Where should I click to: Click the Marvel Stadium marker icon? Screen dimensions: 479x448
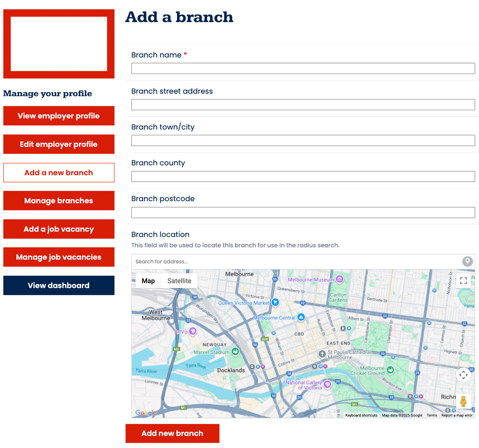[x=236, y=352]
